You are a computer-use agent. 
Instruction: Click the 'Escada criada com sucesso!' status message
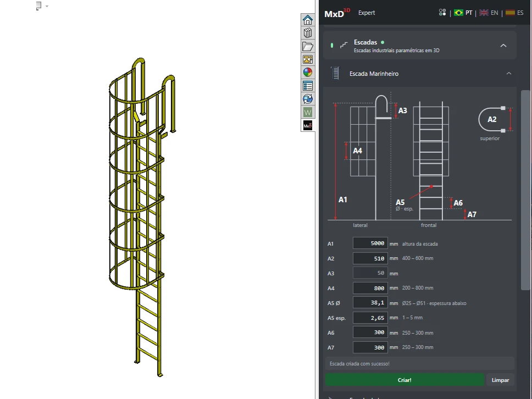coord(359,363)
